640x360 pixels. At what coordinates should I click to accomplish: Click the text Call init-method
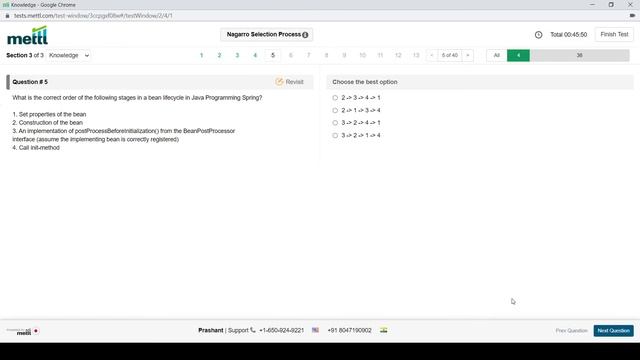[x=39, y=148]
